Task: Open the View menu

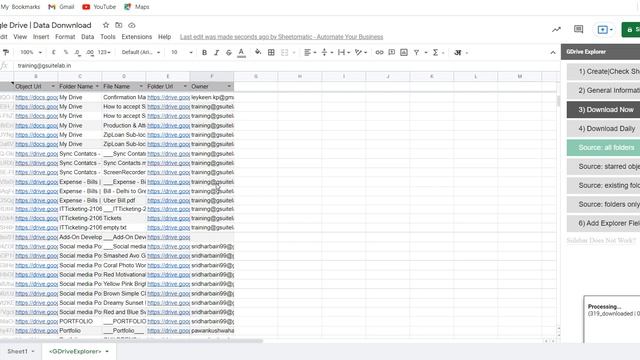Action: (x=20, y=37)
